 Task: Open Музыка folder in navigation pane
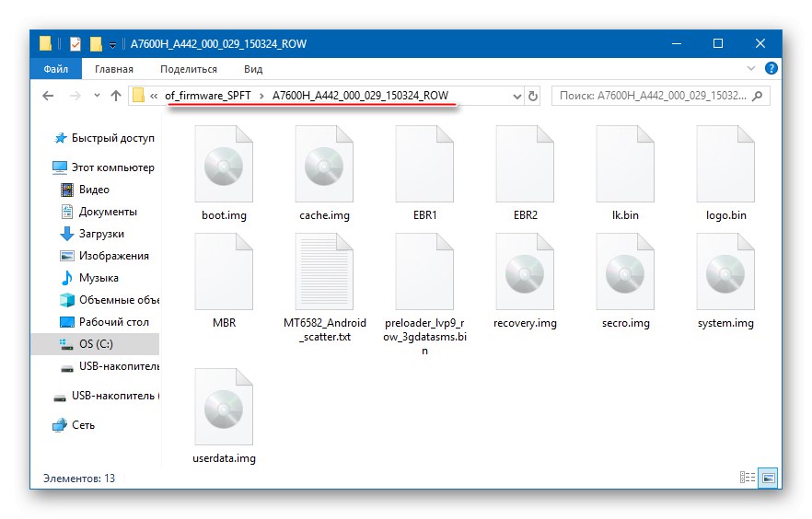click(89, 278)
